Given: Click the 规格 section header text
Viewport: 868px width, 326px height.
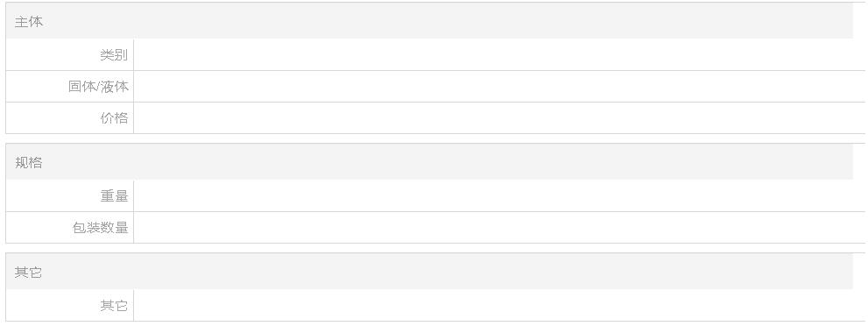Looking at the screenshot, I should point(28,163).
